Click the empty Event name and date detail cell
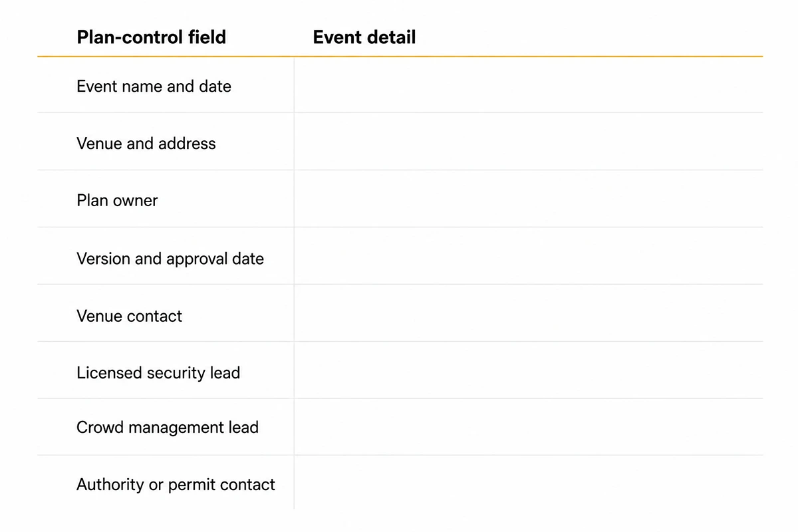The width and height of the screenshot is (798, 532). 529,85
